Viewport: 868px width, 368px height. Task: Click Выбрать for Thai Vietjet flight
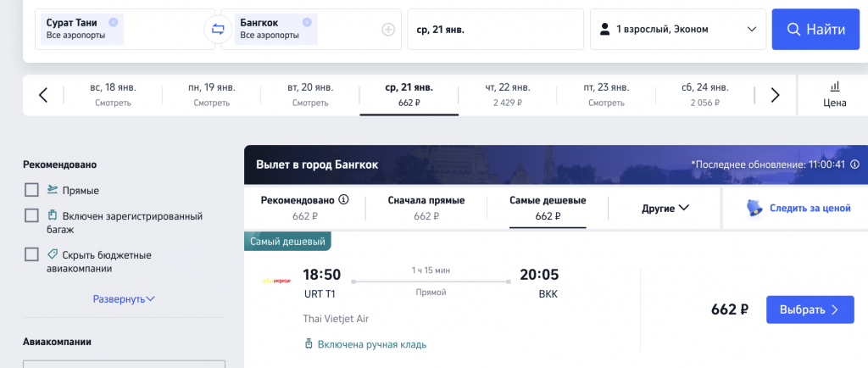[810, 309]
